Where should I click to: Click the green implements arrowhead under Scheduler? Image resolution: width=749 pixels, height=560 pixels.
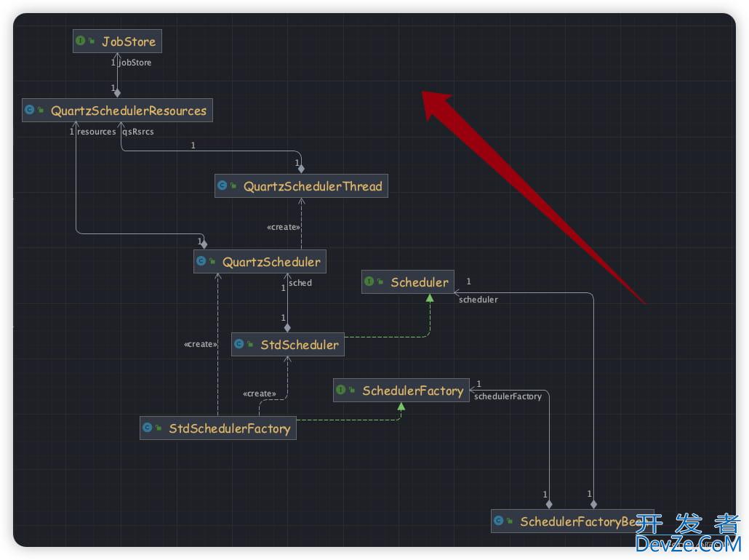tap(430, 298)
